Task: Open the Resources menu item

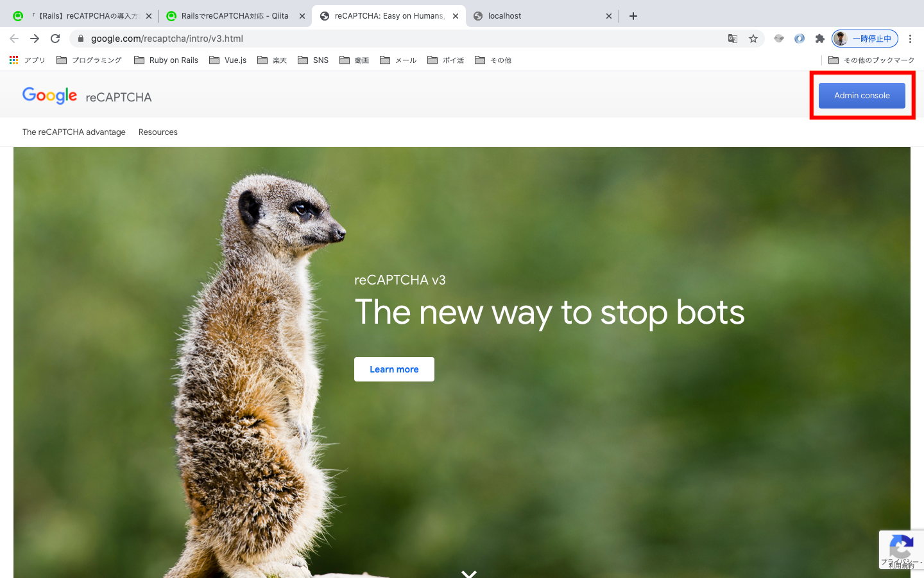Action: (x=158, y=132)
